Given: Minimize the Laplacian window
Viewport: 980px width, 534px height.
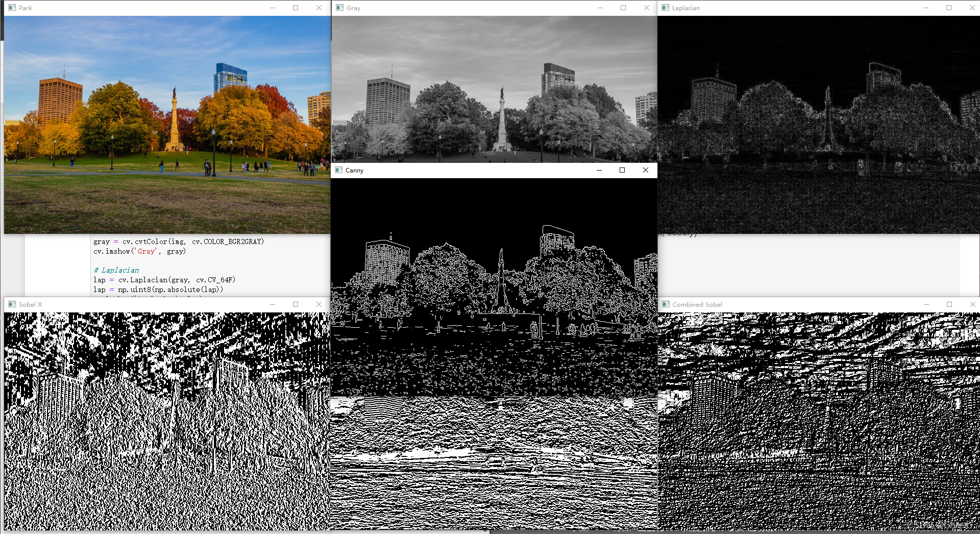Looking at the screenshot, I should pyautogui.click(x=926, y=8).
